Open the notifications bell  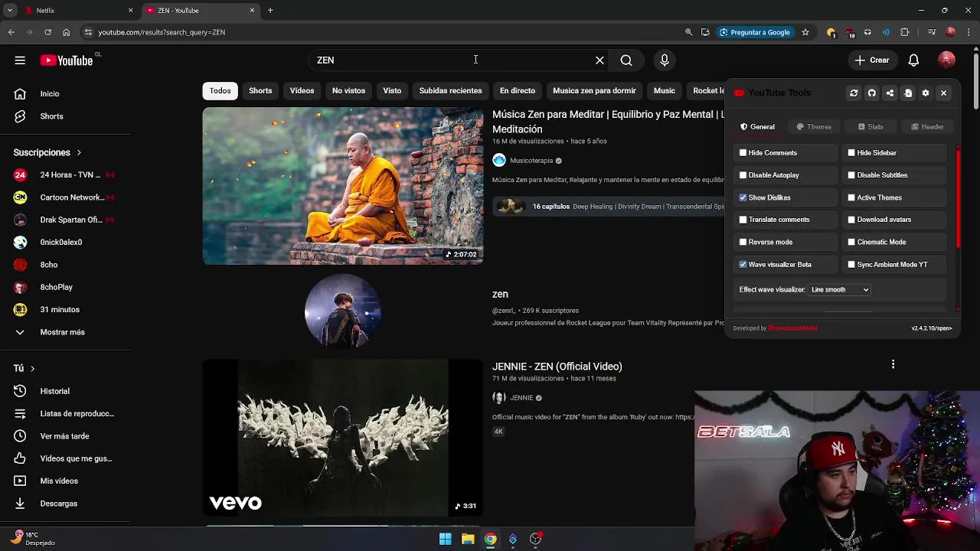[913, 60]
